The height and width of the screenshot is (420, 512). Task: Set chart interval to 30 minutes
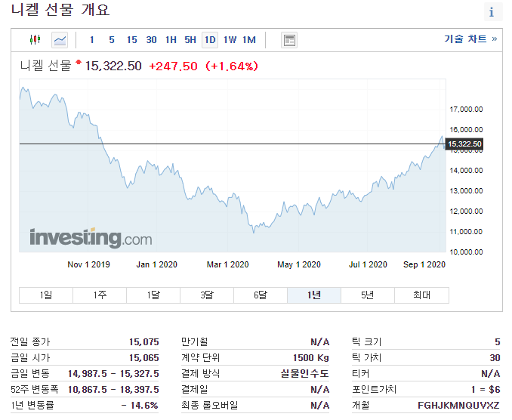tap(151, 40)
